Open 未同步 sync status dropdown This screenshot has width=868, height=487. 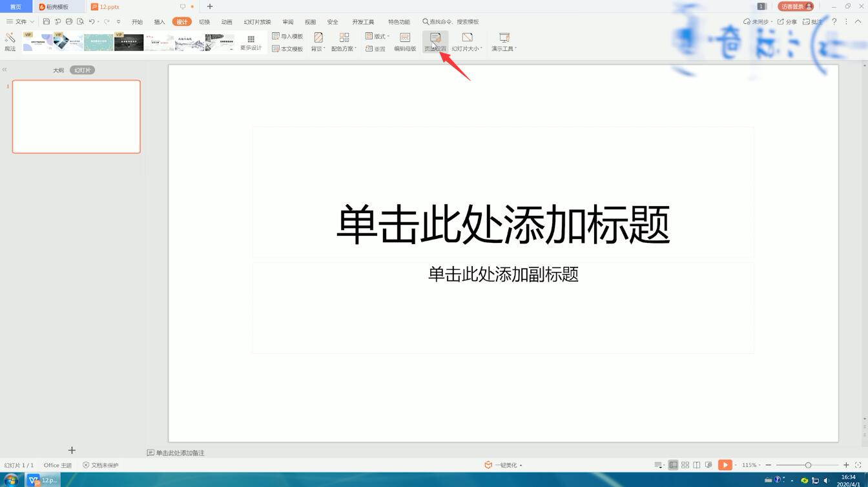click(758, 22)
